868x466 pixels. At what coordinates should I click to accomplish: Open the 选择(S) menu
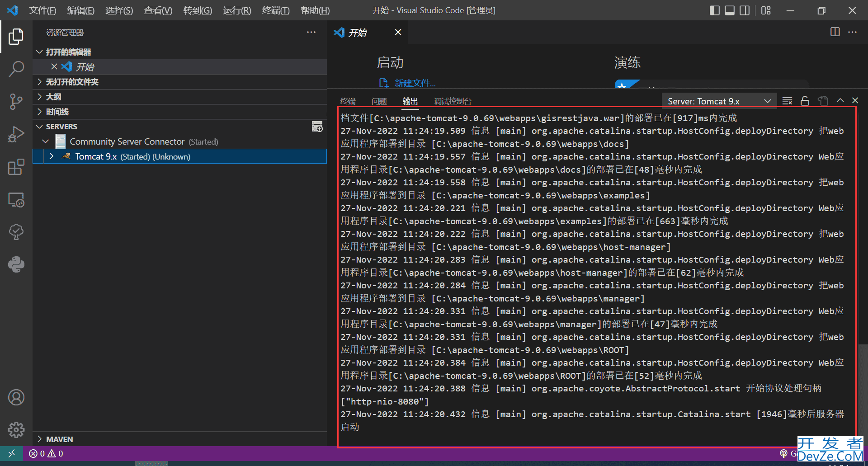(x=119, y=10)
